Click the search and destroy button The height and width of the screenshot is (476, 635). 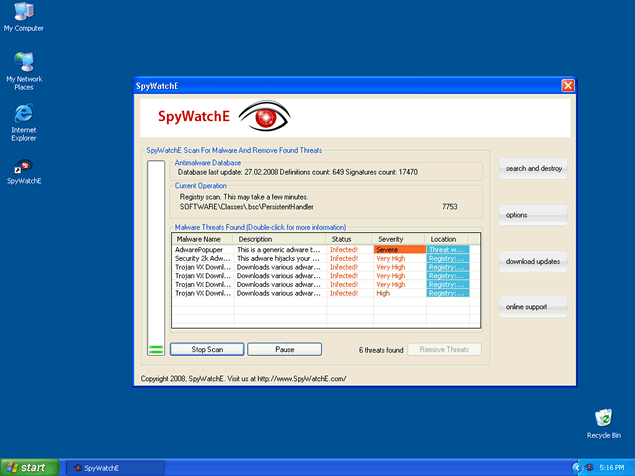click(x=534, y=168)
